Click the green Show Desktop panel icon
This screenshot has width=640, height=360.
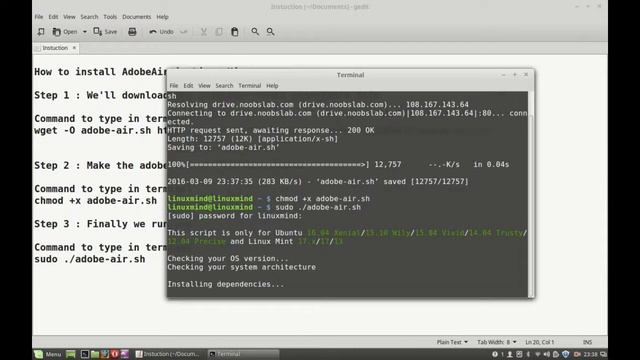click(71, 354)
